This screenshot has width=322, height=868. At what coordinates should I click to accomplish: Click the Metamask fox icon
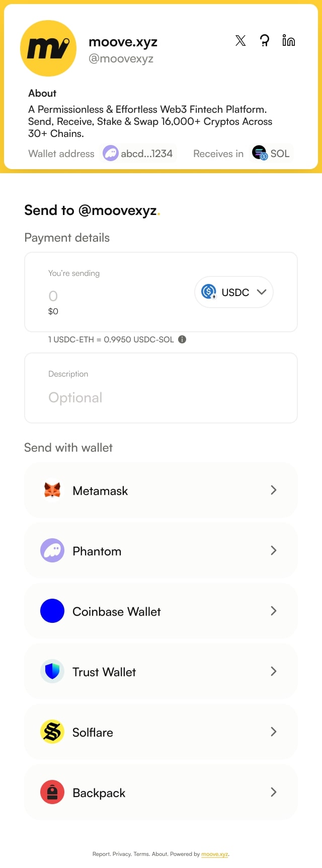pos(52,490)
